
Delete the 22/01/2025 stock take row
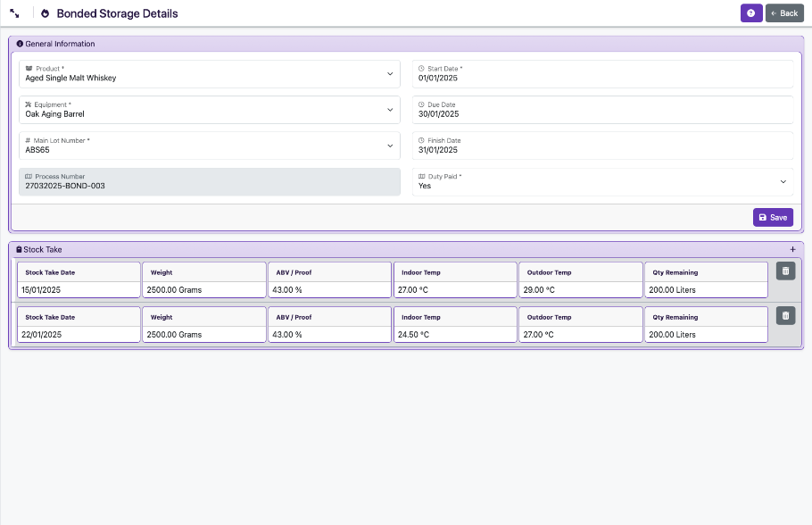point(785,315)
